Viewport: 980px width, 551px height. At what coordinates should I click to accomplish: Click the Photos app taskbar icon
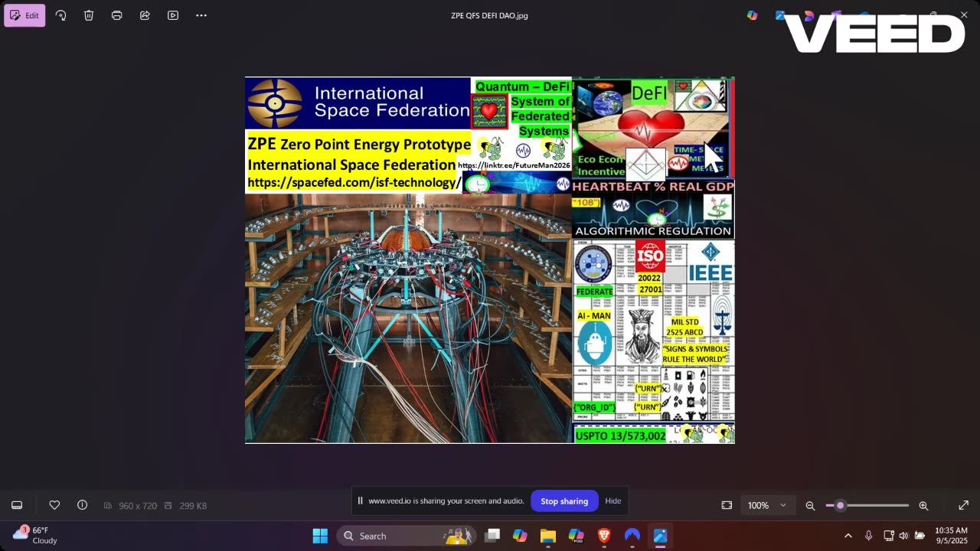[x=660, y=536]
